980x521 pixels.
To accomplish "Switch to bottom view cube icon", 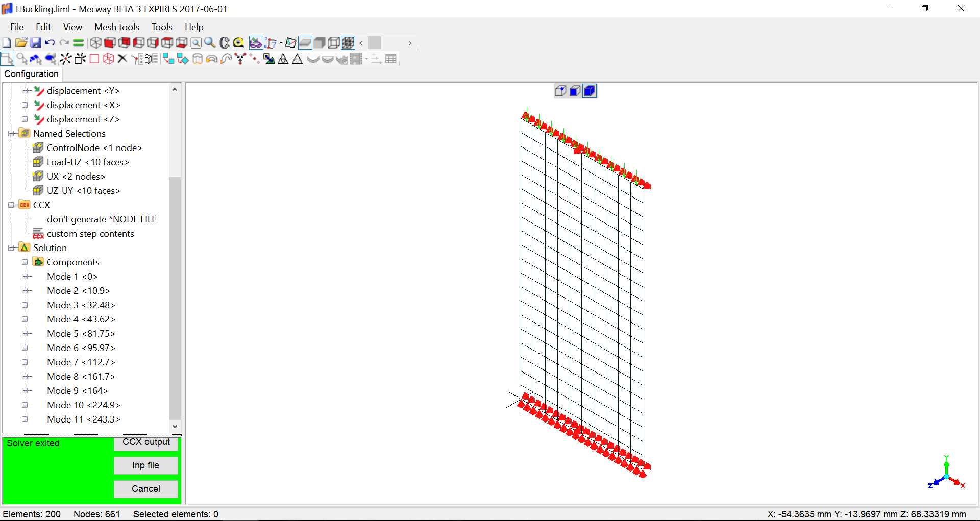I will pos(181,43).
